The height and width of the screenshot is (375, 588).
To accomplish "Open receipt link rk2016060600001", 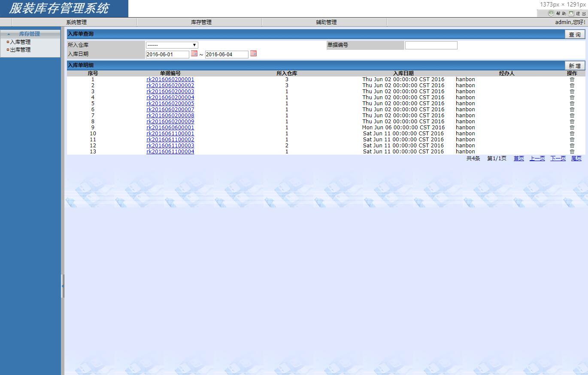I will click(x=170, y=128).
